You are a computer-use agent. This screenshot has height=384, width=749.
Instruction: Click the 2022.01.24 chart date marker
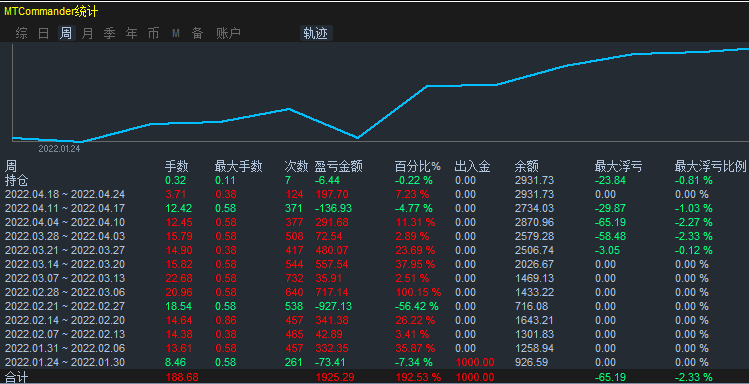(59, 149)
